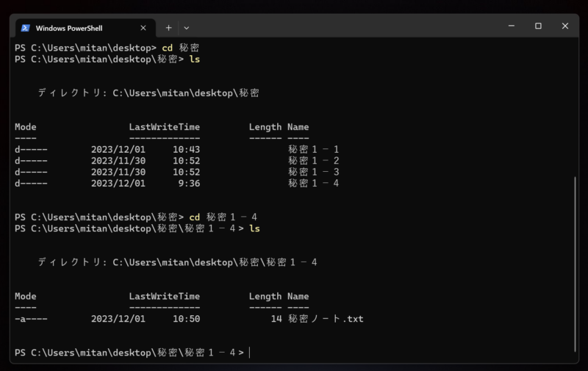Click the first ls command
This screenshot has width=588, height=371.
(195, 60)
